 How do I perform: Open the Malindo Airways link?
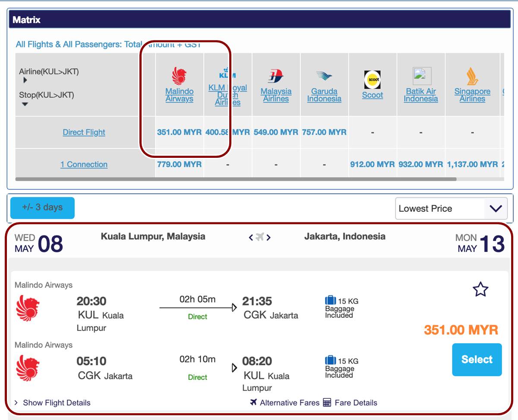pos(179,95)
